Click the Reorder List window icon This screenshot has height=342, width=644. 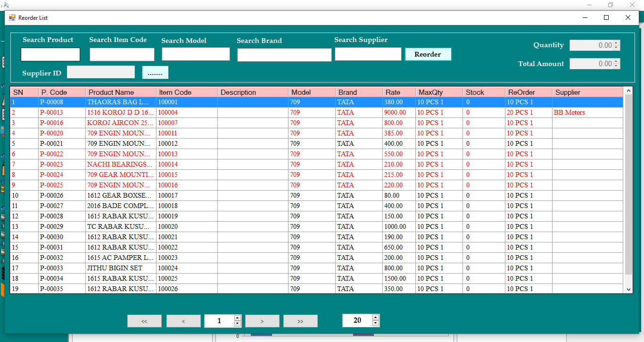point(12,17)
